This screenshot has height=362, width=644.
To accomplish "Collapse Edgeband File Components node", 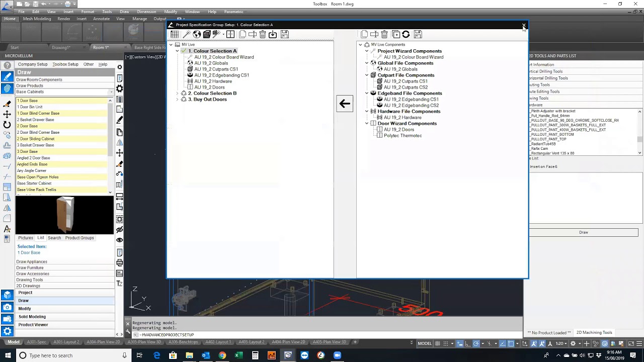I will tap(367, 93).
